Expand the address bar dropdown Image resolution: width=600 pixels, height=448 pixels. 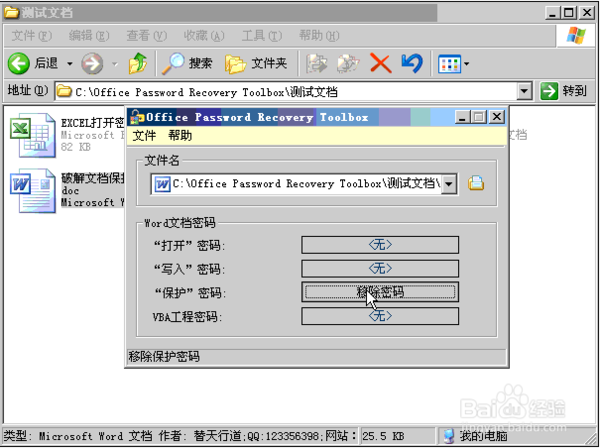click(524, 92)
